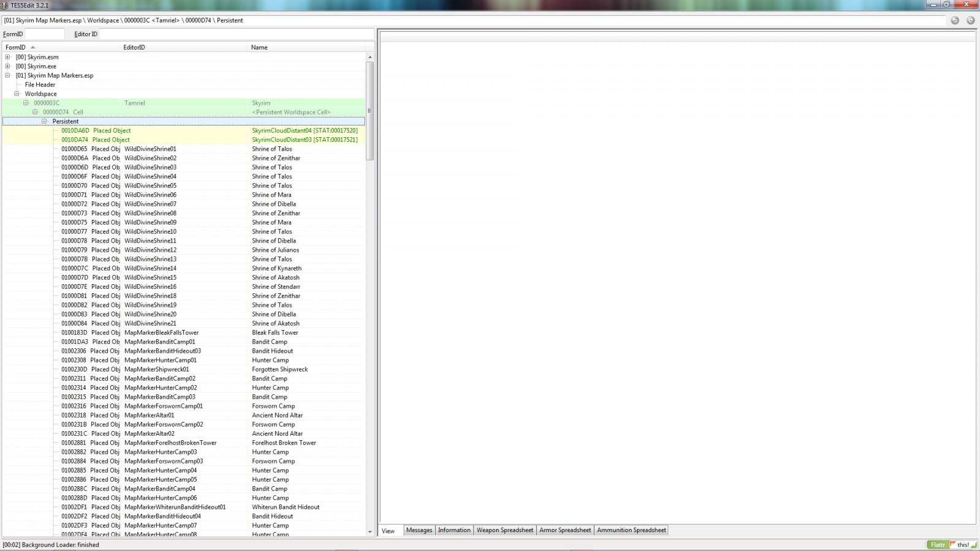This screenshot has width=980, height=551.
Task: Select the MapMarkerHunterCamp07 row
Action: pyautogui.click(x=184, y=525)
